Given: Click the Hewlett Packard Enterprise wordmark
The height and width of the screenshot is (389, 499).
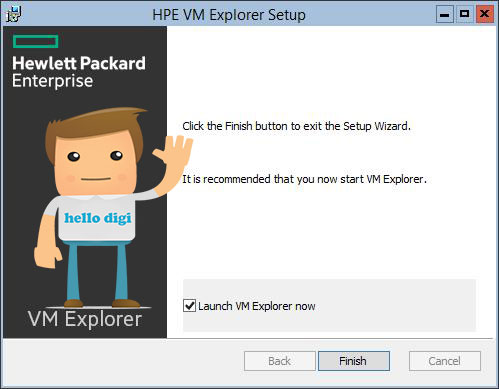Looking at the screenshot, I should tap(79, 72).
